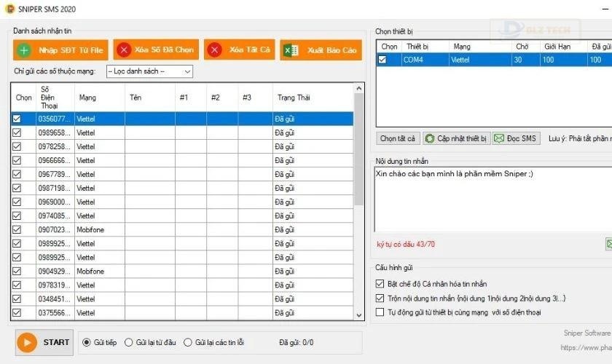Screen dimensions: 612x364
Task: Click the green plus Nhập SĐT Từ File icon
Action: point(24,50)
